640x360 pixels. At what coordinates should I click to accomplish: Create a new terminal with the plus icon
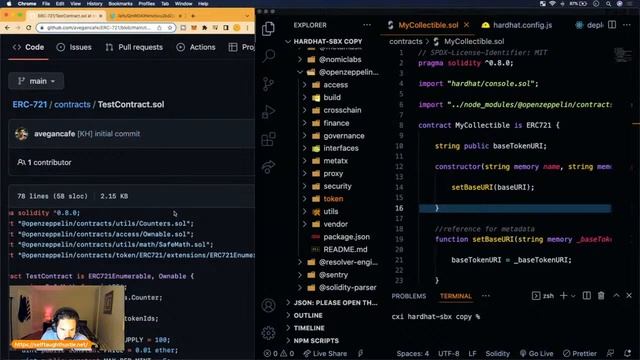(564, 296)
